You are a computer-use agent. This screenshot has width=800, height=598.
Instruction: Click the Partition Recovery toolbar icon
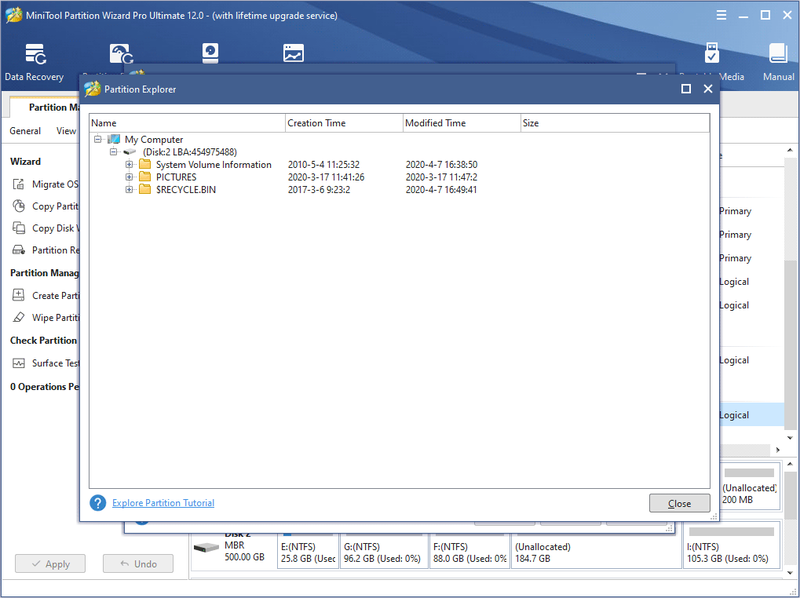point(121,54)
